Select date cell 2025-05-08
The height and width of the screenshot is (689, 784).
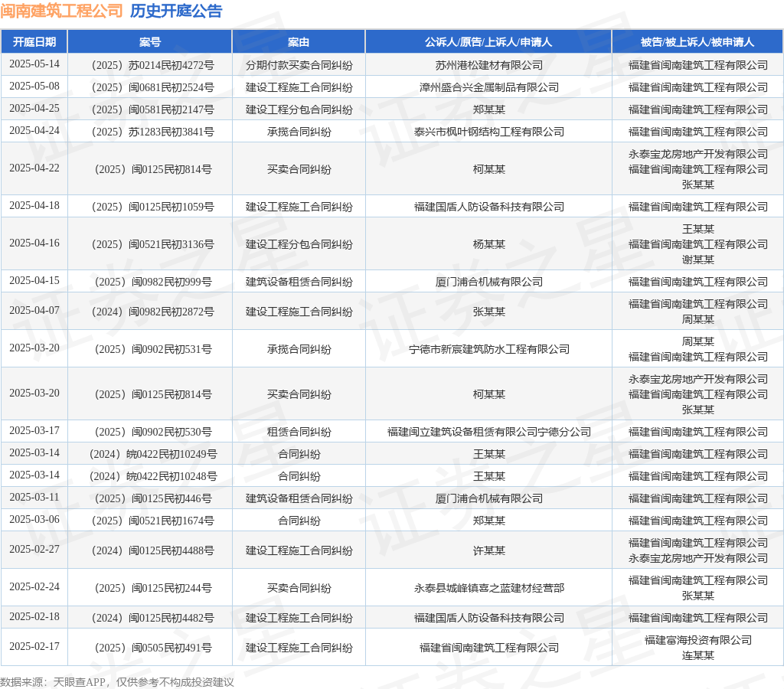(x=34, y=86)
